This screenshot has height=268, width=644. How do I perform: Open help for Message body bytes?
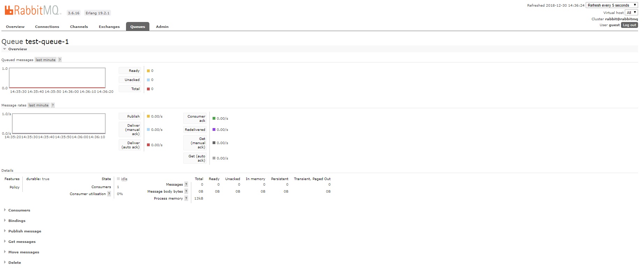coord(186,192)
